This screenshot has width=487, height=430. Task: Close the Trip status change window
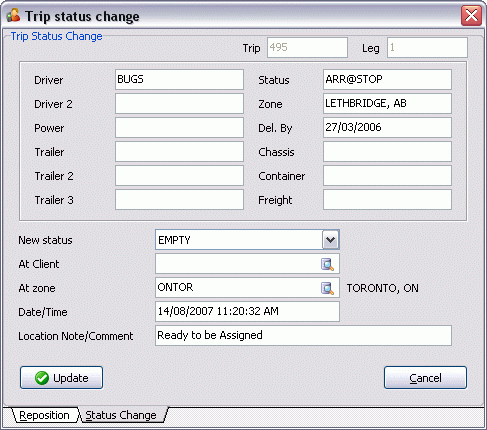[x=471, y=15]
